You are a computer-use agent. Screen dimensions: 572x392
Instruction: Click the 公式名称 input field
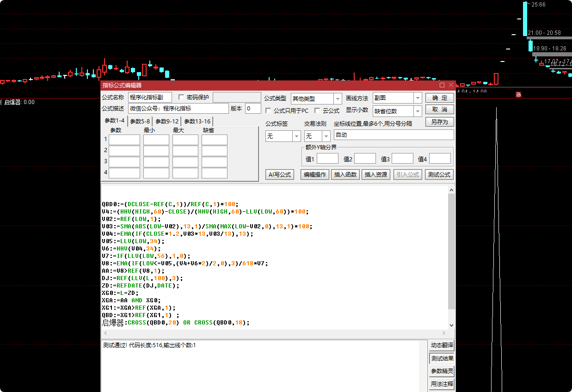[150, 98]
